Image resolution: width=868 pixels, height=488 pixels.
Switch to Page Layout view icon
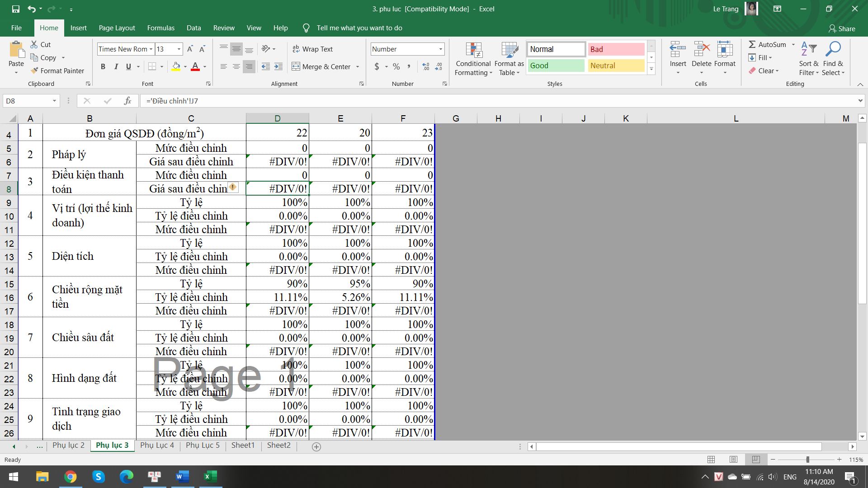(733, 460)
